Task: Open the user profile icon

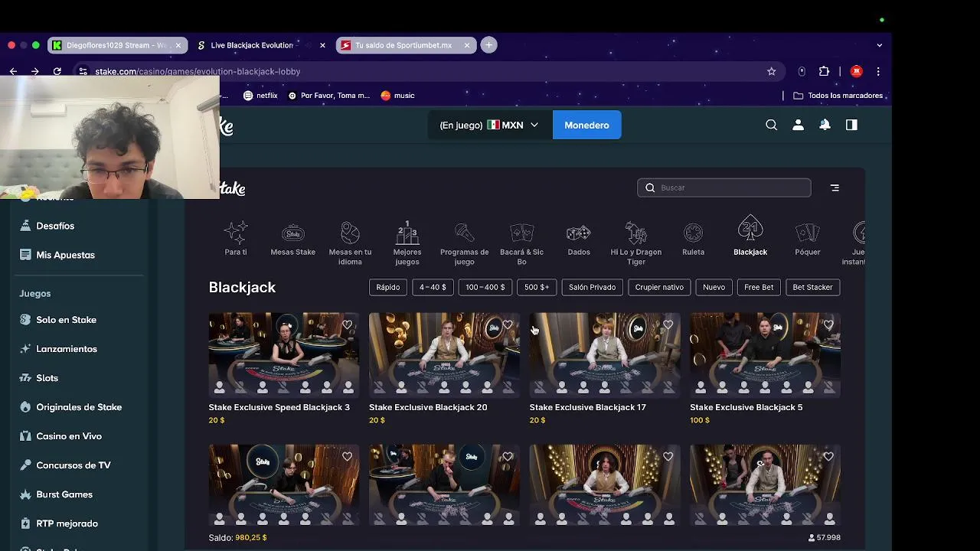Action: 799,125
